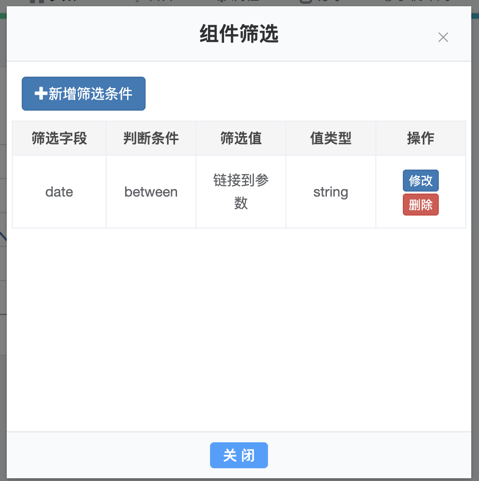The height and width of the screenshot is (481, 479).
Task: Click the string type cell
Action: point(331,192)
